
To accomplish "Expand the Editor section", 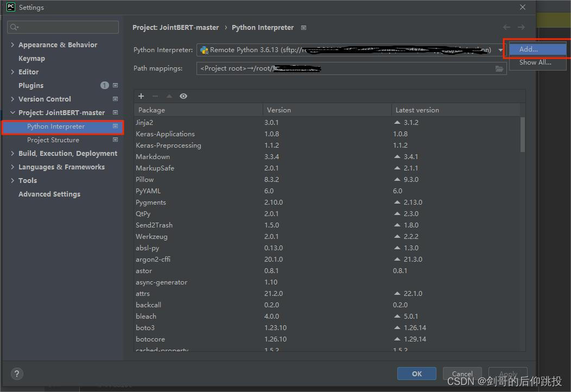I will tap(12, 72).
